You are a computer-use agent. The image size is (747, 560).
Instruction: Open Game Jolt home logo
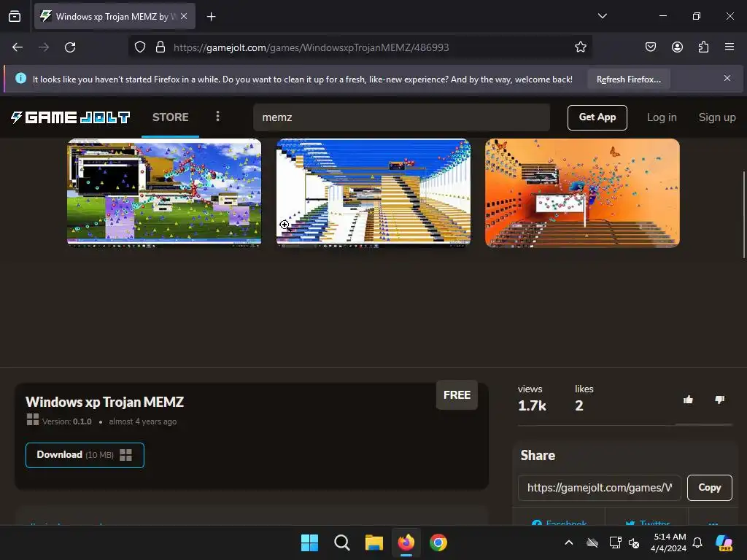tap(71, 117)
